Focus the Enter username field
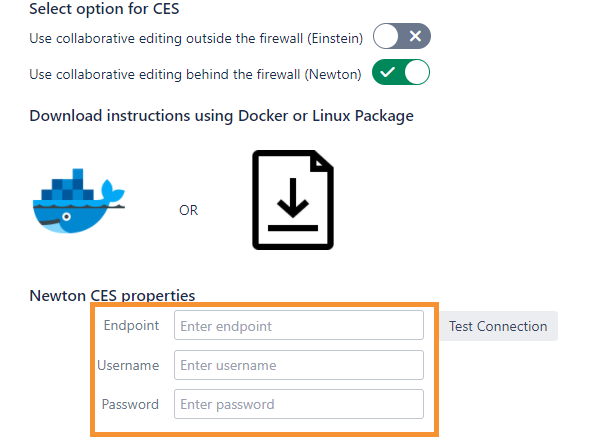 pos(299,365)
